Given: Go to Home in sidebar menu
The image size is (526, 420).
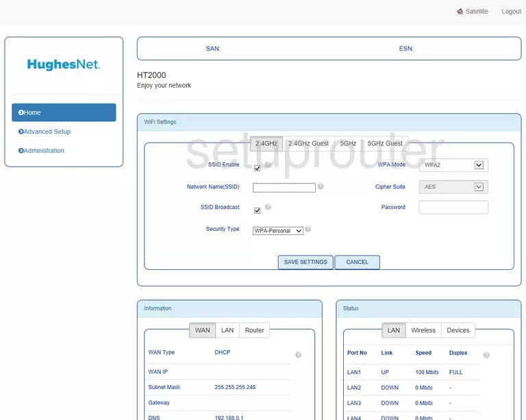Looking at the screenshot, I should (x=64, y=112).
